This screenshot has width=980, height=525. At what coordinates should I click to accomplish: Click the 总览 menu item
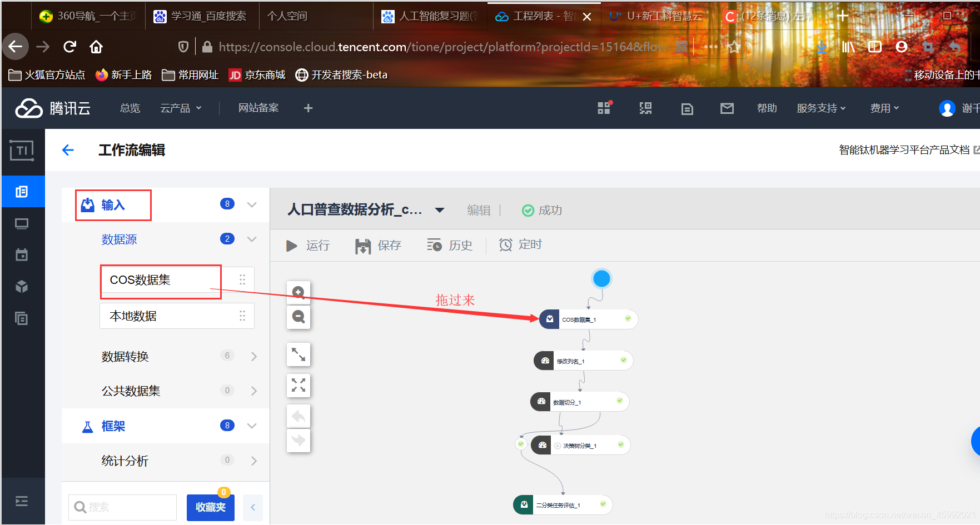pos(130,108)
